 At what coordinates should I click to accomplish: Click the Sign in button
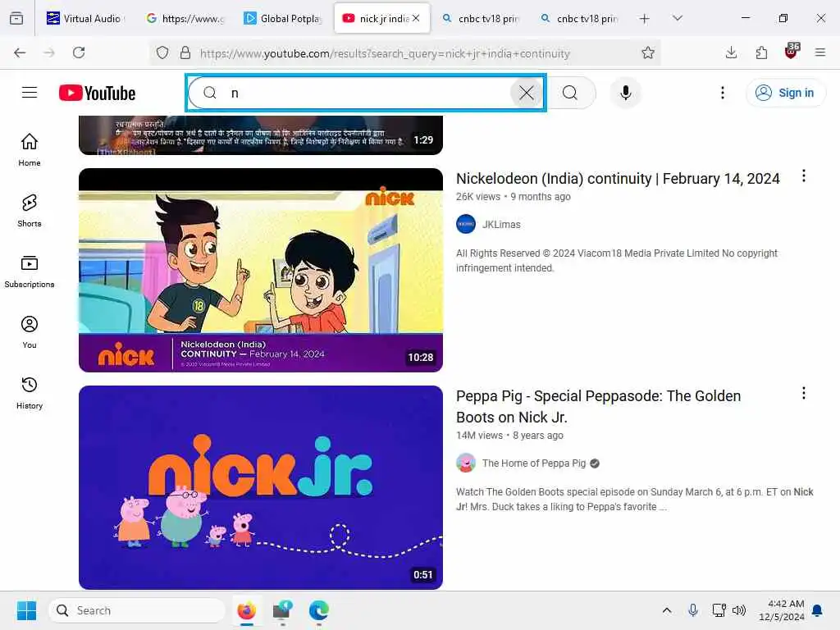(x=785, y=93)
